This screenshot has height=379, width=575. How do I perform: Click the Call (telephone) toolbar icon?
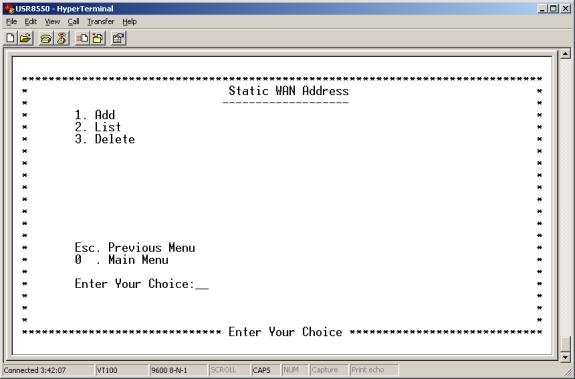pyautogui.click(x=46, y=38)
